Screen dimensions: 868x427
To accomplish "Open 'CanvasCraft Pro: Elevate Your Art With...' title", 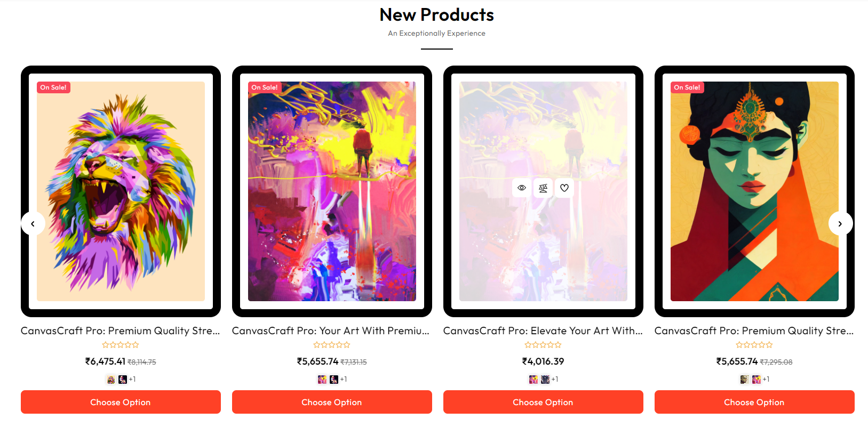I will pyautogui.click(x=543, y=331).
